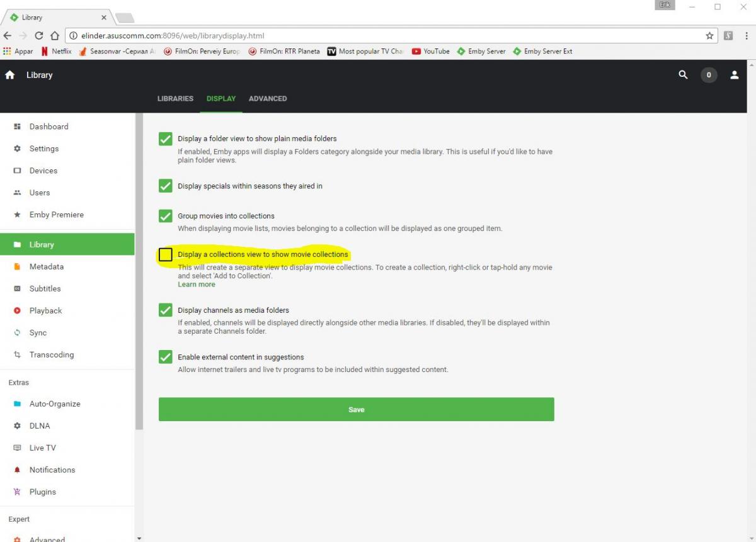Click the Subtitles icon in sidebar
Image resolution: width=756 pixels, height=542 pixels.
(18, 288)
